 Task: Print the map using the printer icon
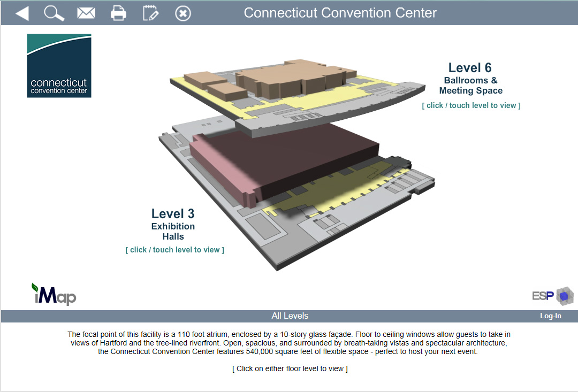(x=118, y=13)
